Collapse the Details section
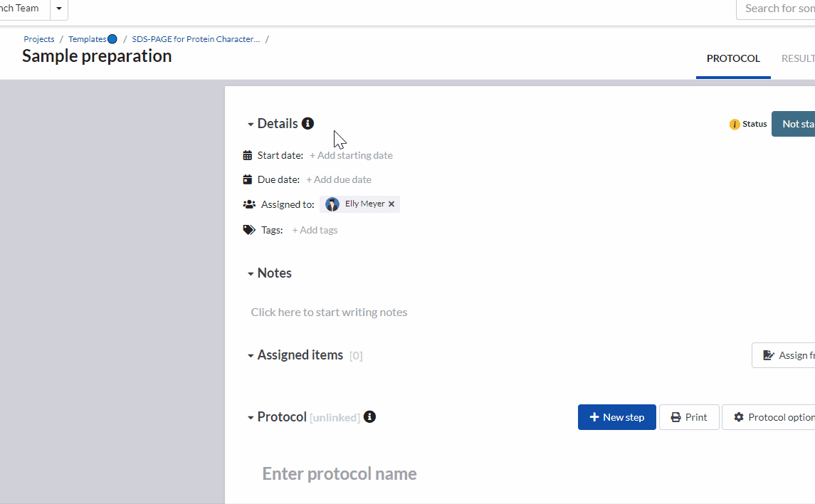The height and width of the screenshot is (504, 815). click(x=251, y=123)
